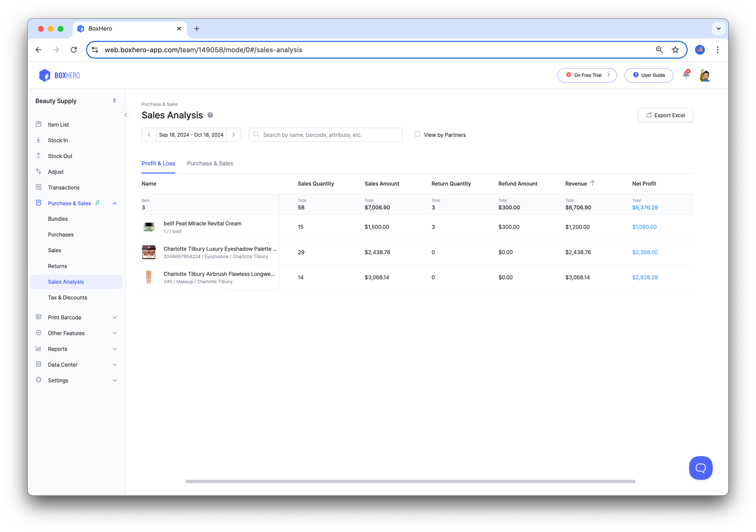The image size is (756, 532).
Task: Collapse the left sidebar panel
Action: pos(126,115)
